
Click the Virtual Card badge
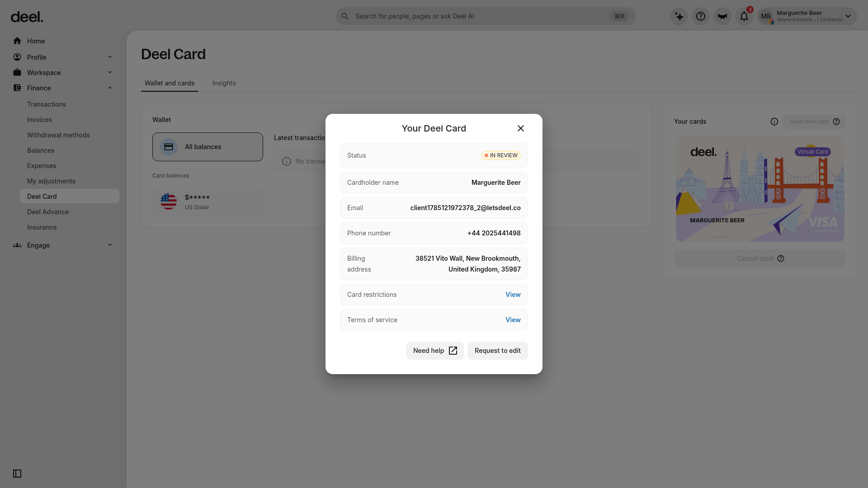pos(813,152)
